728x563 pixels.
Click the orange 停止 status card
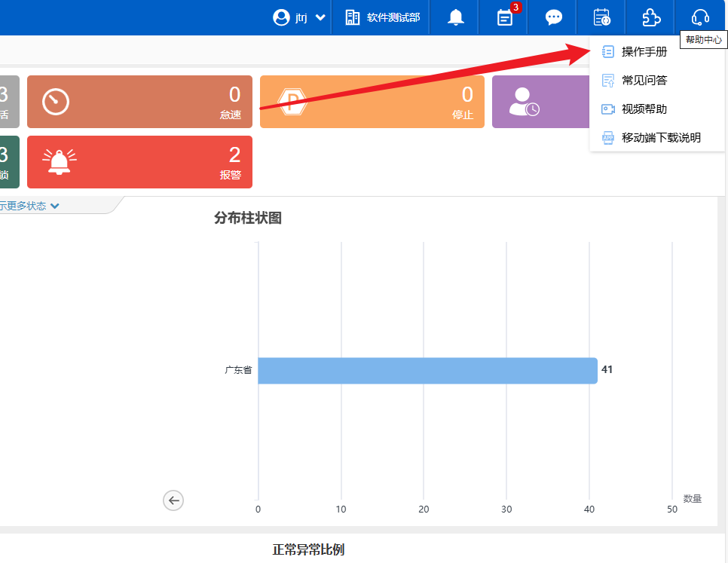pos(372,102)
